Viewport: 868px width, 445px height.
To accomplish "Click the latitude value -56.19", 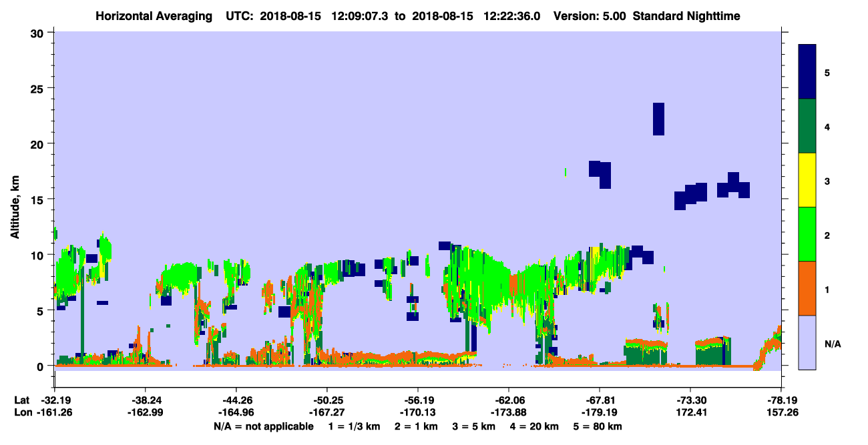I will pos(417,400).
